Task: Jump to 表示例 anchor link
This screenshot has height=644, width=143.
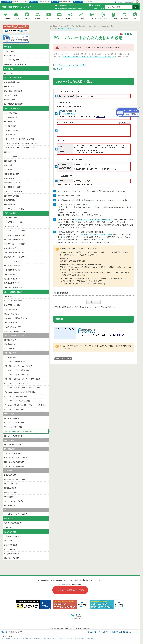Action: point(59,69)
